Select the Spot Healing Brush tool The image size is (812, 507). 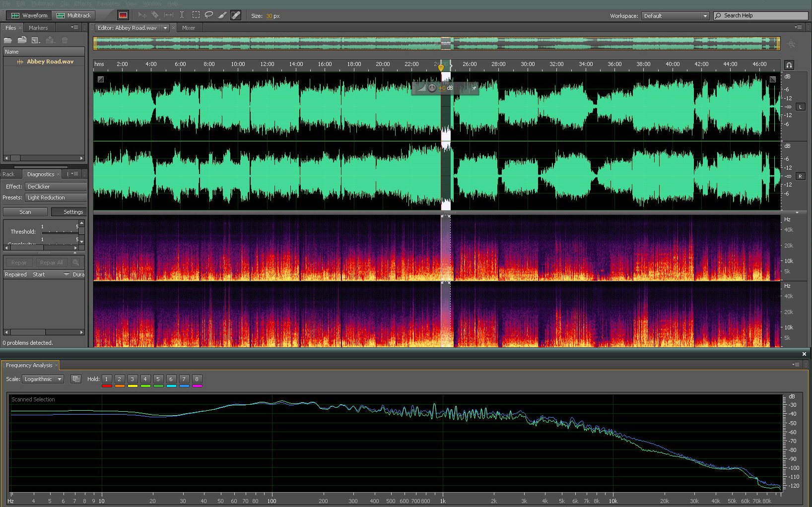pyautogui.click(x=236, y=15)
